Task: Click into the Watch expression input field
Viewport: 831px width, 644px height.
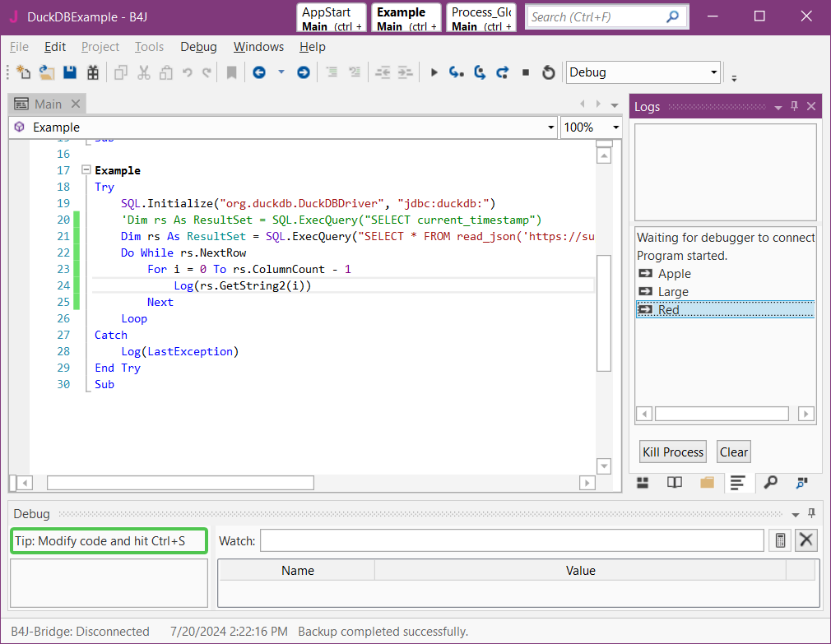Action: (x=512, y=540)
